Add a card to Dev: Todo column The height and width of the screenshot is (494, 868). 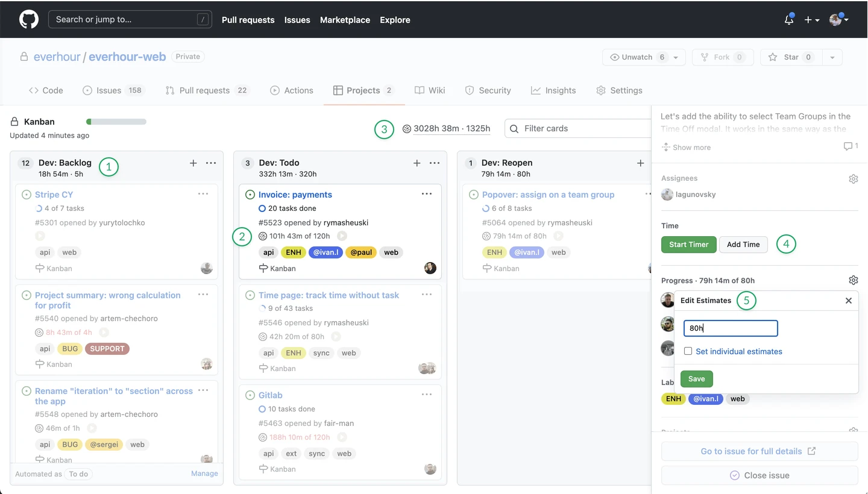[417, 163]
